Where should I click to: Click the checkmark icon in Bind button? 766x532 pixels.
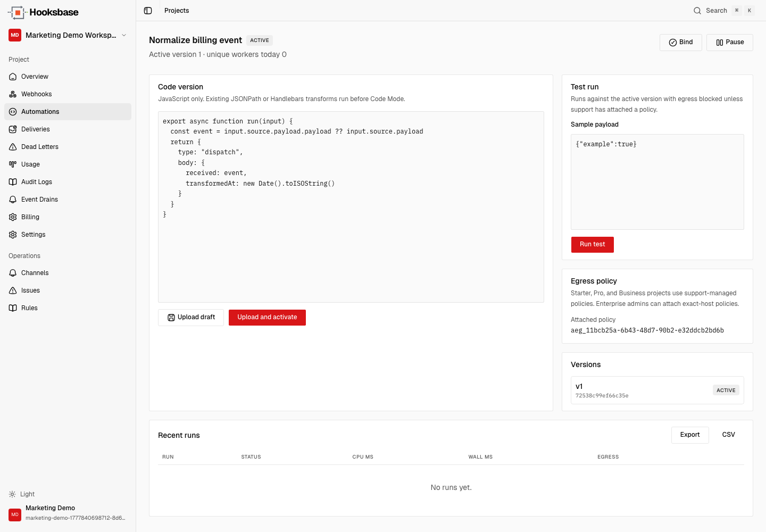click(x=673, y=43)
